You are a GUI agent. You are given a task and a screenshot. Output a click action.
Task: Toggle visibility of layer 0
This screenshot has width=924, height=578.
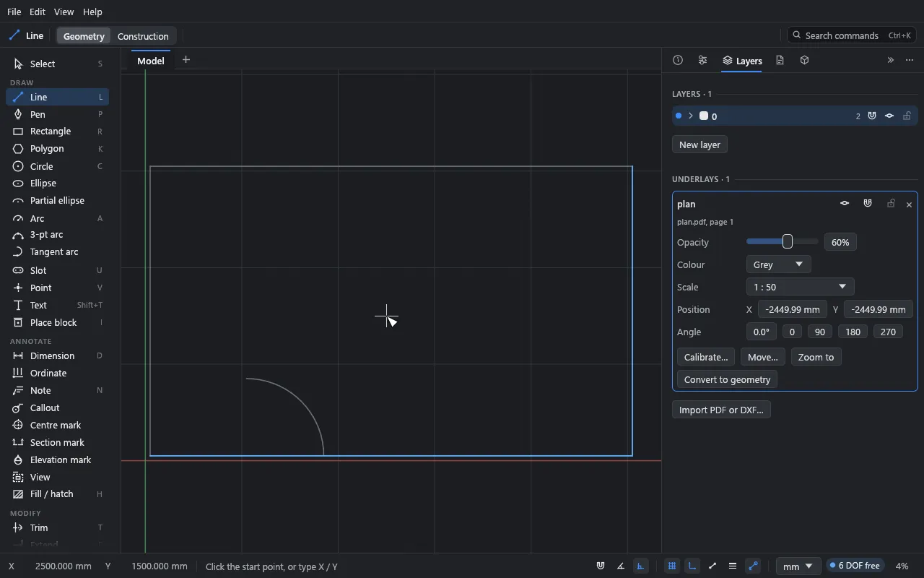[889, 116]
